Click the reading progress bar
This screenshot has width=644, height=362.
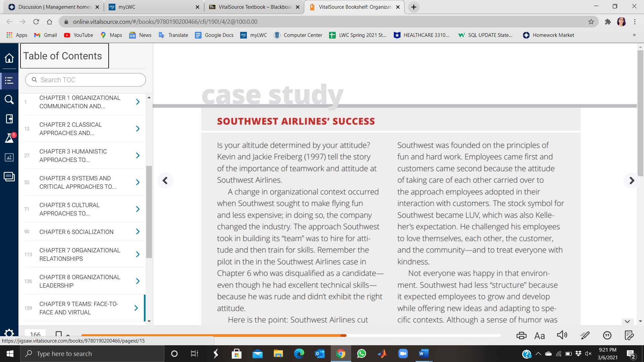click(291, 335)
